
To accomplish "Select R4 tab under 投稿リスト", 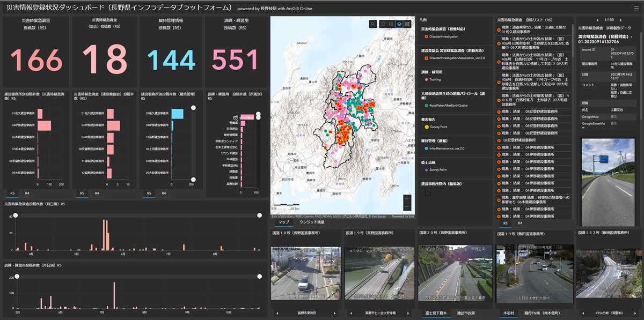I will click(519, 223).
